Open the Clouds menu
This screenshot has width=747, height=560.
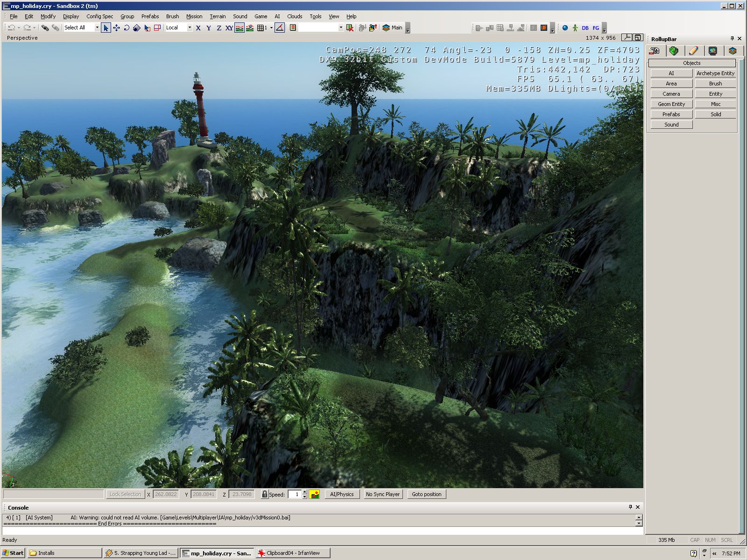coord(295,16)
